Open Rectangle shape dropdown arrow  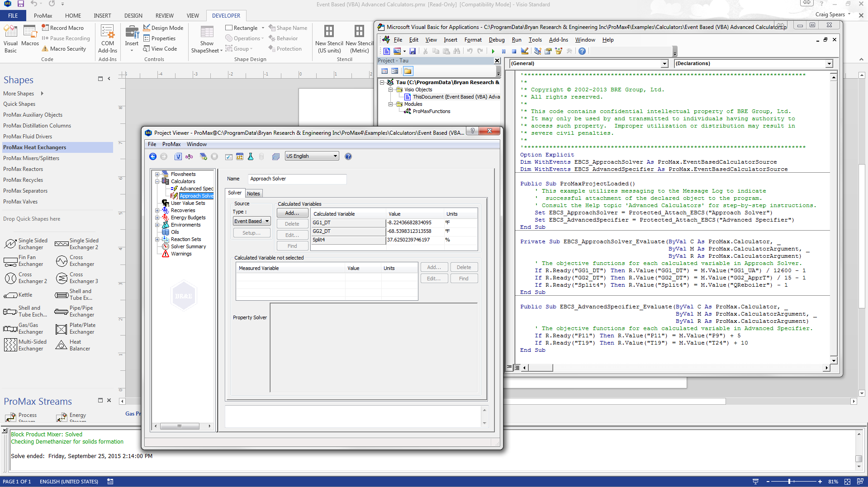pyautogui.click(x=263, y=28)
